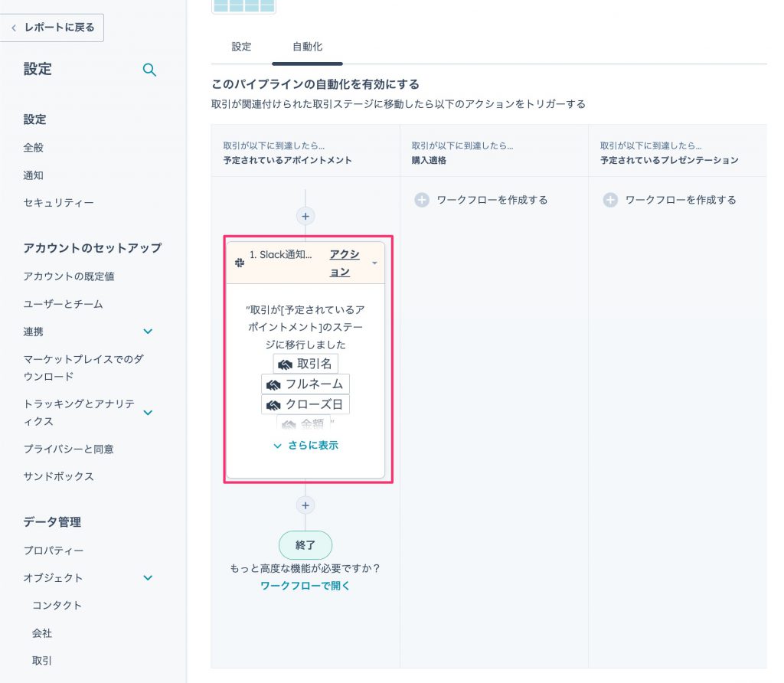Click the フルネーム token chip
The width and height of the screenshot is (784, 683).
coord(305,384)
